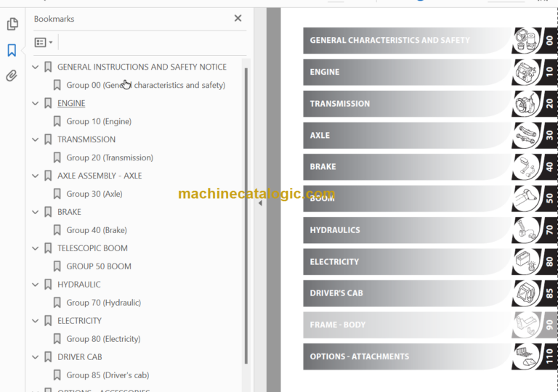The width and height of the screenshot is (558, 392).
Task: Click bookmark icon beside Group 10 (Engine)
Action: tap(57, 121)
